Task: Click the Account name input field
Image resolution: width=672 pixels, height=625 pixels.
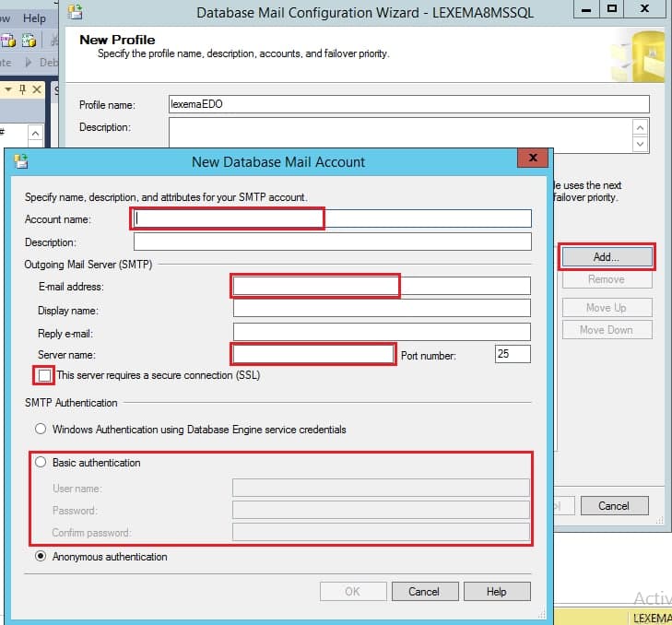Action: tap(333, 218)
